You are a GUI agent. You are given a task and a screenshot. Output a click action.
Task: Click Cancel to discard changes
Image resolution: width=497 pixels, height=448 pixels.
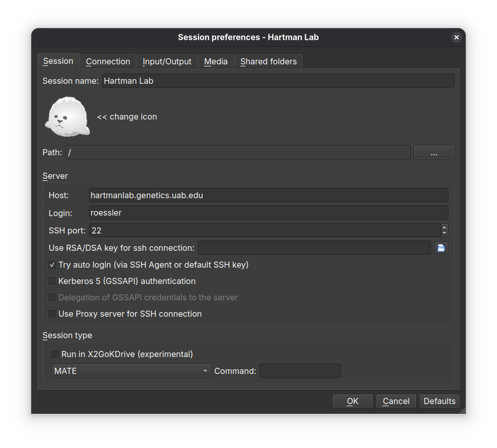pos(396,401)
